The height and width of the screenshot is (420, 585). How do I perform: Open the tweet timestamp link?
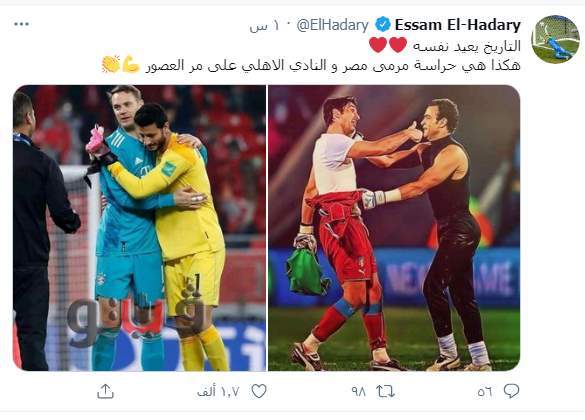click(x=264, y=26)
